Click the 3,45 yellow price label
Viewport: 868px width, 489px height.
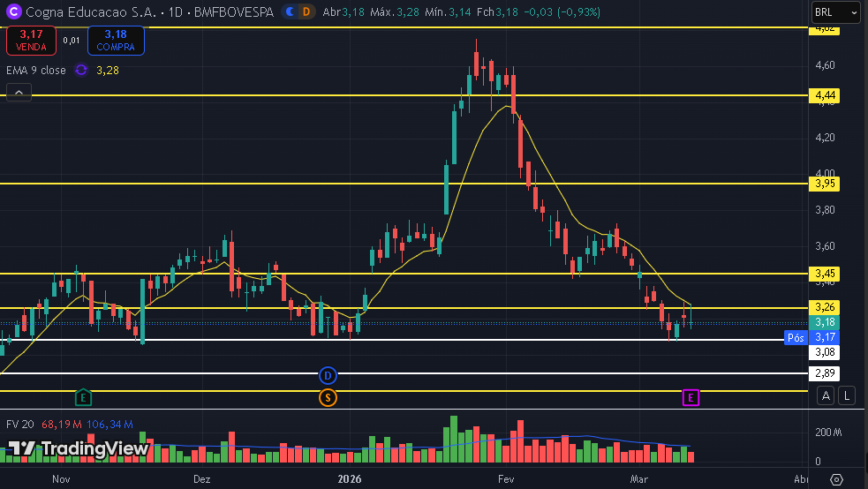[824, 274]
